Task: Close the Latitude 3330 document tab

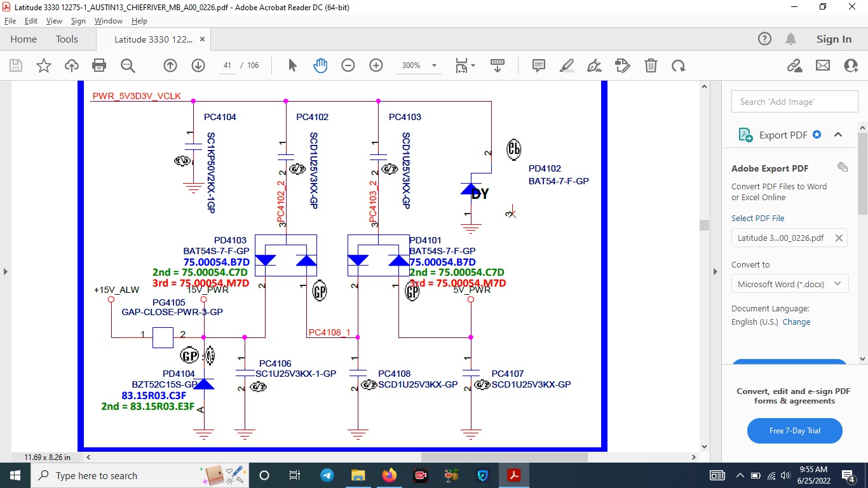Action: click(x=203, y=39)
